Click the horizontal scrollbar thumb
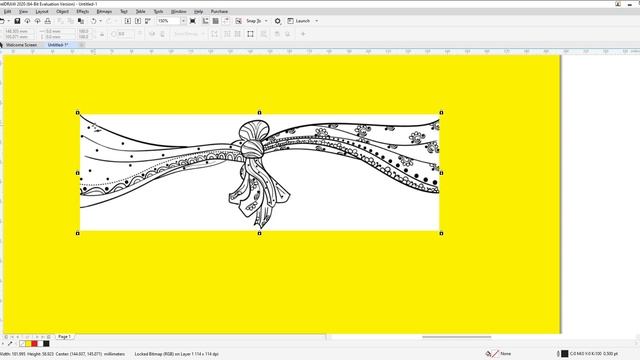 [x=457, y=337]
